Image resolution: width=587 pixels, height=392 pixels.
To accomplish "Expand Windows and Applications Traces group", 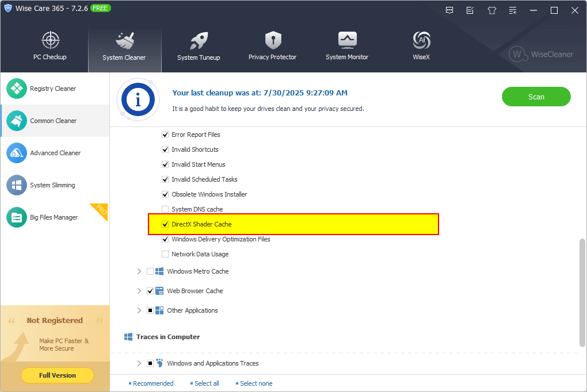I will 139,363.
